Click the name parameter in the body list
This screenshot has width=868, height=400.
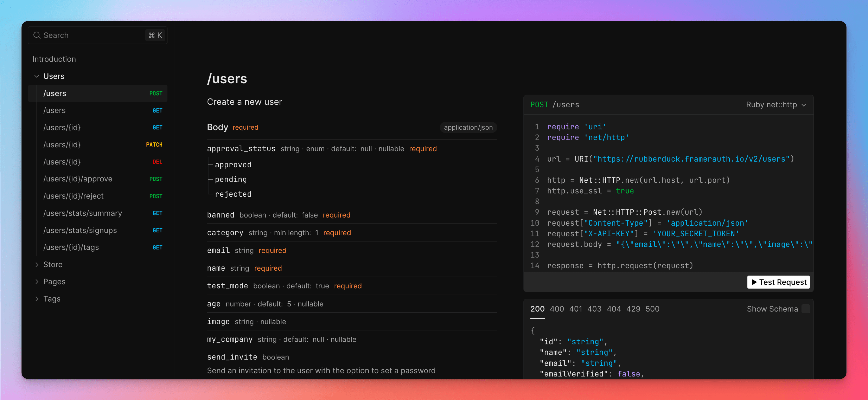coord(216,268)
